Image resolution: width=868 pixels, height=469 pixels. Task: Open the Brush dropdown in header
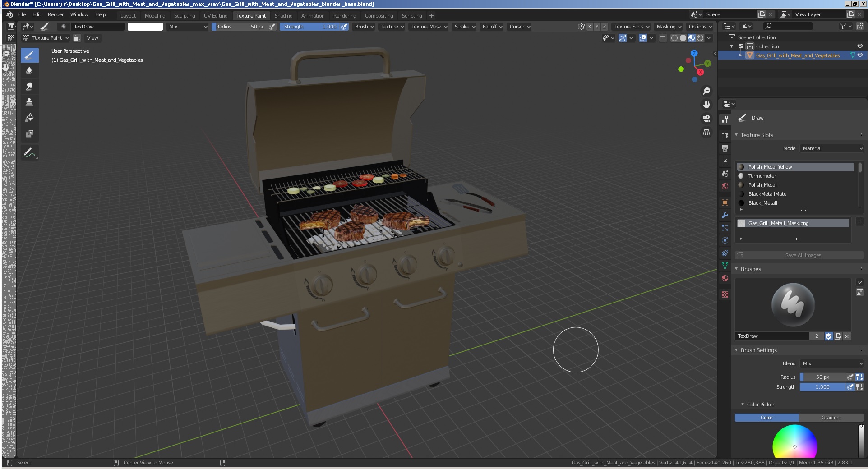(x=364, y=27)
